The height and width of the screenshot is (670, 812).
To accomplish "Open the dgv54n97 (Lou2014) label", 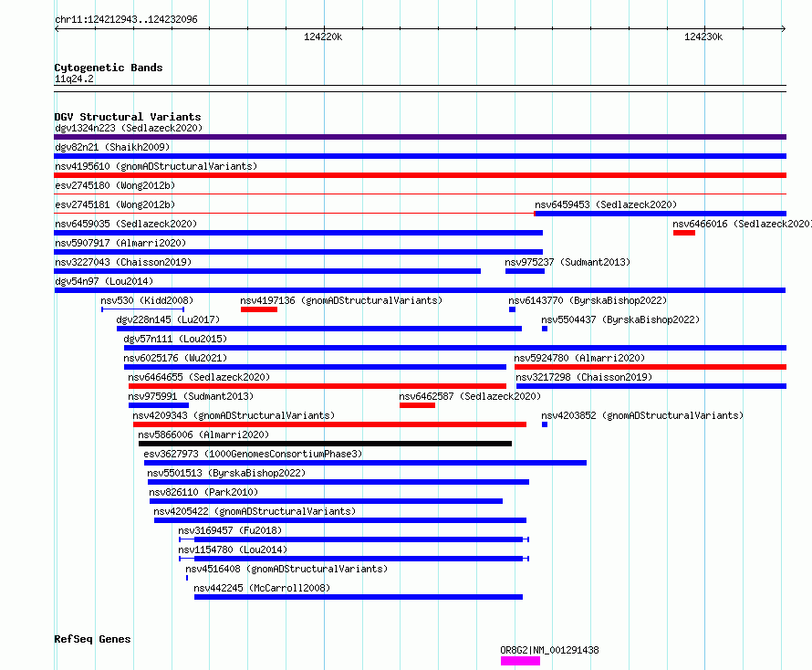I will click(104, 281).
